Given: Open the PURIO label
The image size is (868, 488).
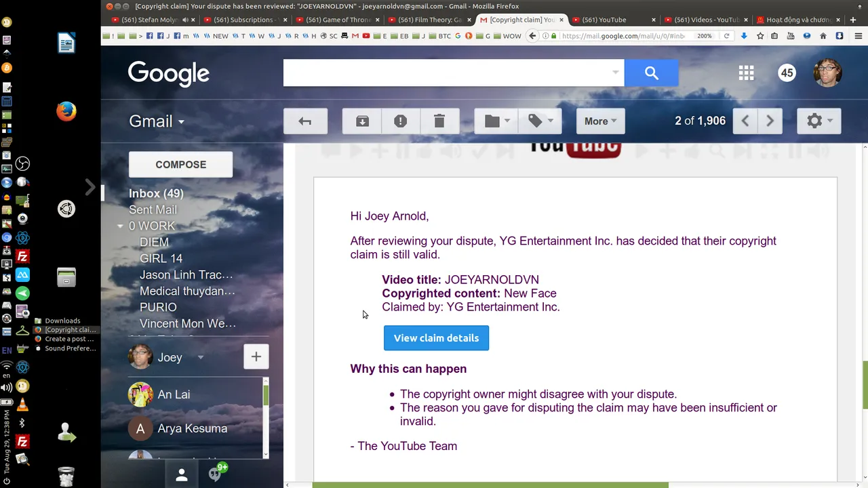Looking at the screenshot, I should (x=158, y=307).
